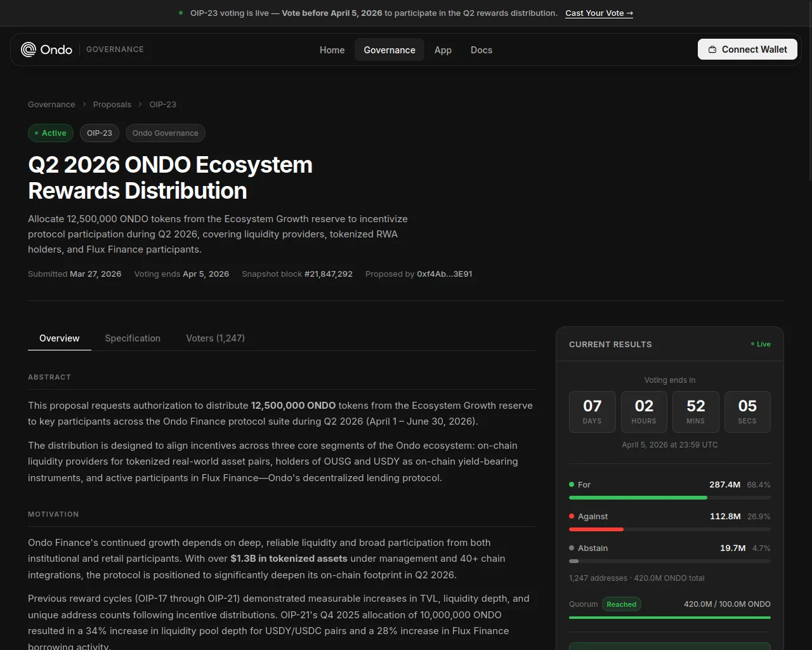Click the gray Abstain vote indicator dot
812x650 pixels.
point(572,548)
